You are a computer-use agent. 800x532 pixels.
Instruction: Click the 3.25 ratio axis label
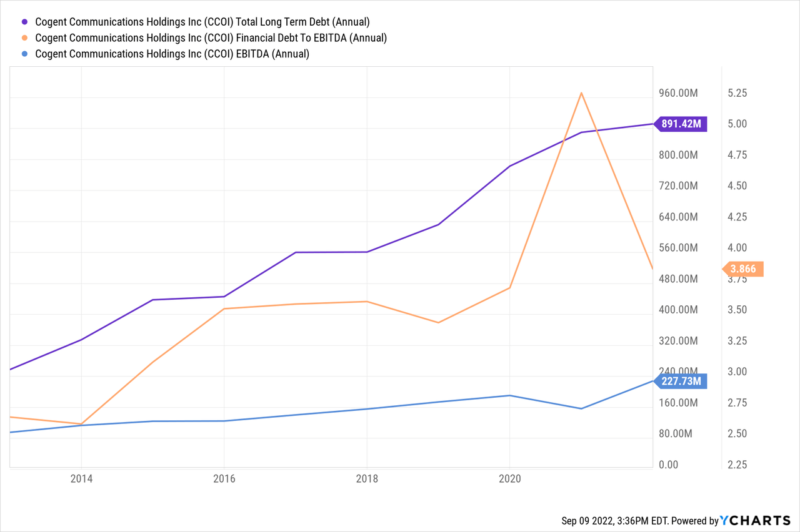coord(738,341)
